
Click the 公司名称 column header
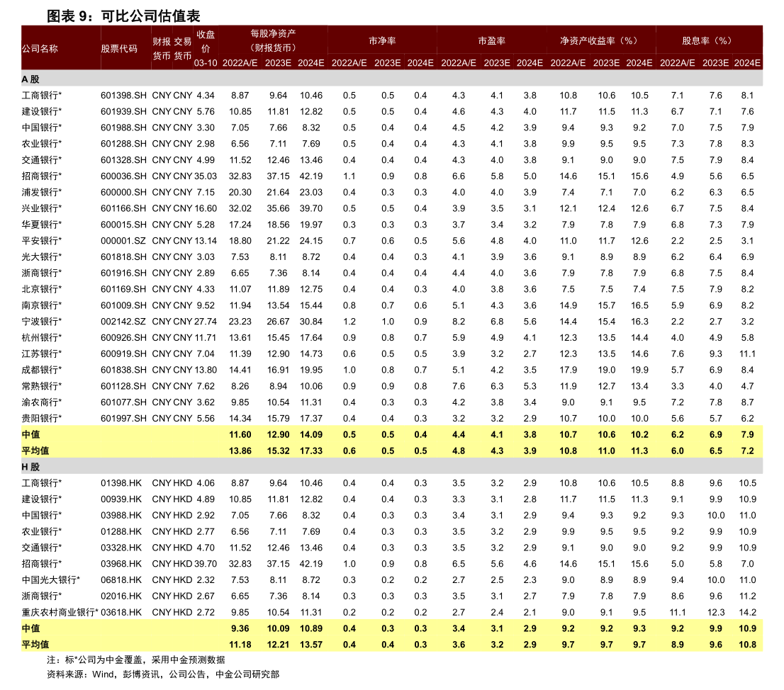[x=40, y=49]
